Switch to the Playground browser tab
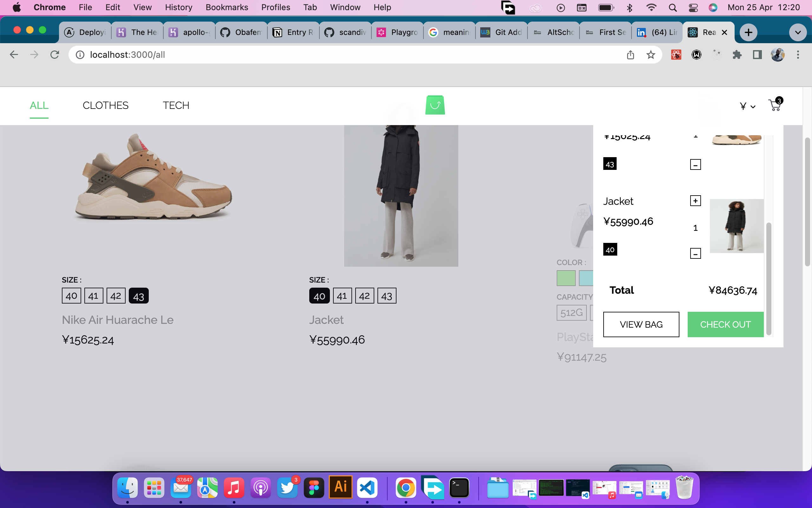This screenshot has width=812, height=508. pyautogui.click(x=397, y=32)
